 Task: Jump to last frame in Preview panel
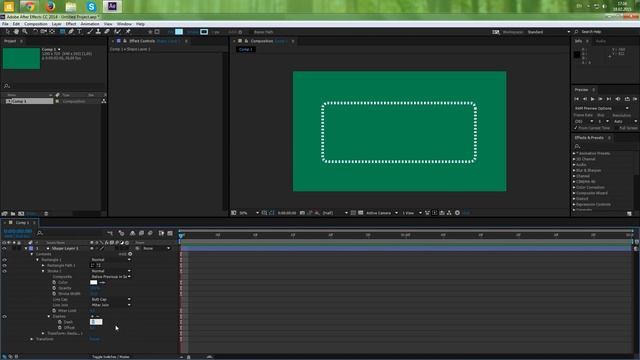(x=609, y=99)
